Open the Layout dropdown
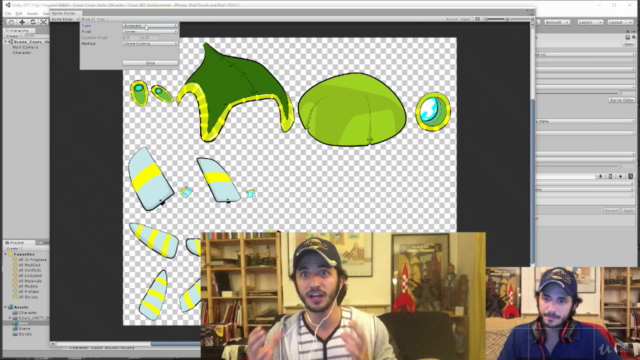Screen dimensions: 640x360 620,22
